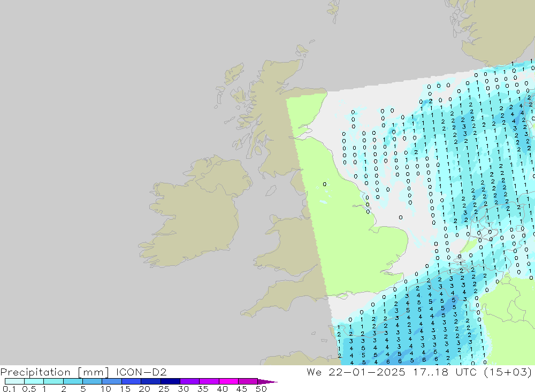Click the 20–25 mm dark blue swatch
535x392 pixels.
click(150, 381)
